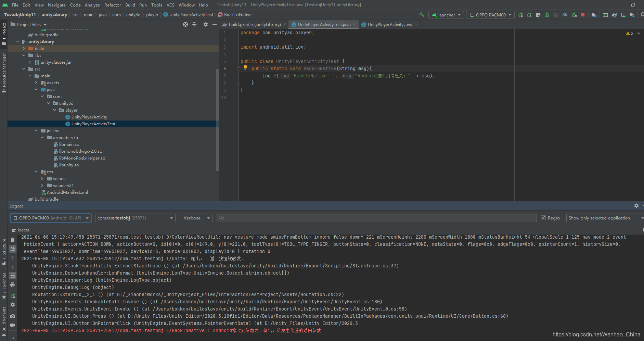This screenshot has width=644, height=341.
Task: Toggle Scroll to End in logcat
Action: point(13,249)
